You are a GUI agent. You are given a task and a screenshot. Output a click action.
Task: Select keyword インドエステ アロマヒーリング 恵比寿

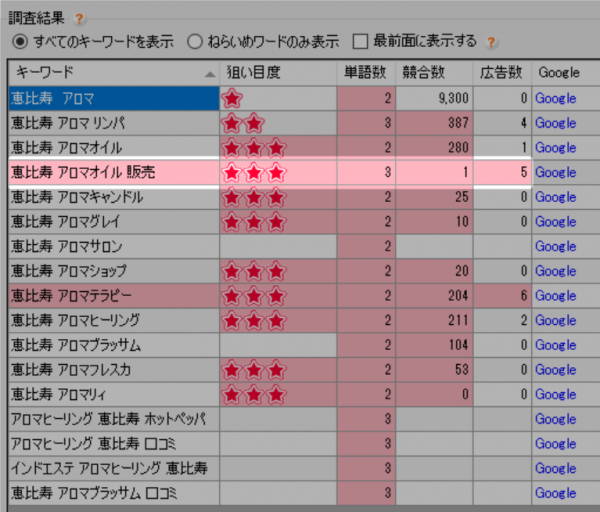112,468
